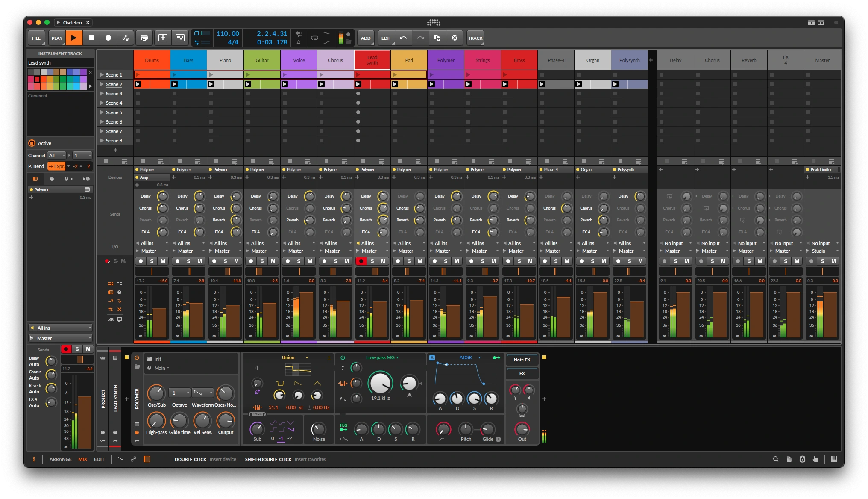The height and width of the screenshot is (499, 868).
Task: Switch to the EDIT view tab
Action: 99,459
